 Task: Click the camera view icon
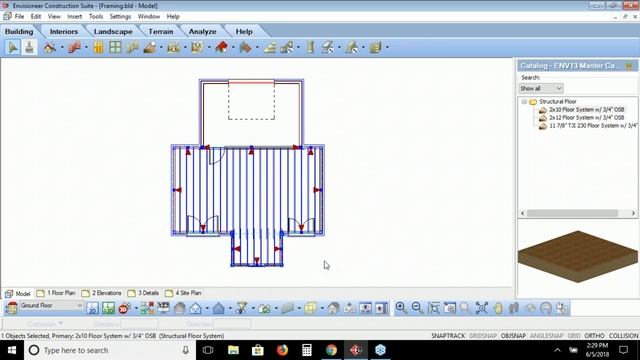pyautogui.click(x=264, y=308)
